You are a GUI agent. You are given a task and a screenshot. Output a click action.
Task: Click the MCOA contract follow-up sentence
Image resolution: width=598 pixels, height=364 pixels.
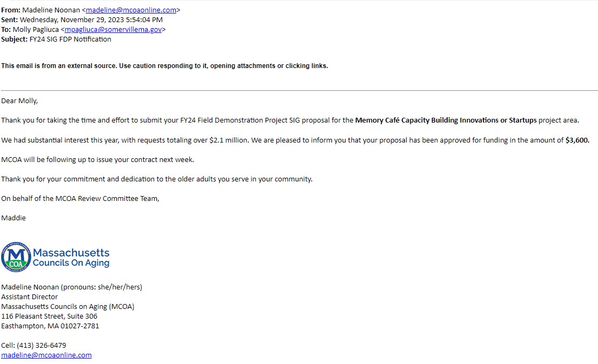(97, 160)
